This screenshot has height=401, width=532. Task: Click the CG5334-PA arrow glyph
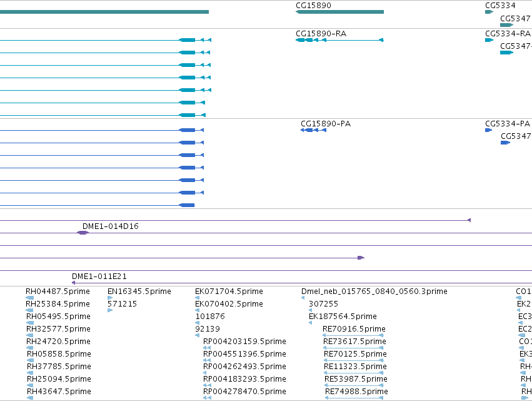pyautogui.click(x=489, y=130)
